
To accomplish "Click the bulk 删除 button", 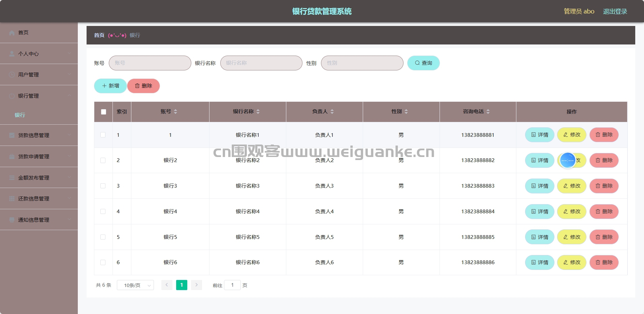I will 143,86.
